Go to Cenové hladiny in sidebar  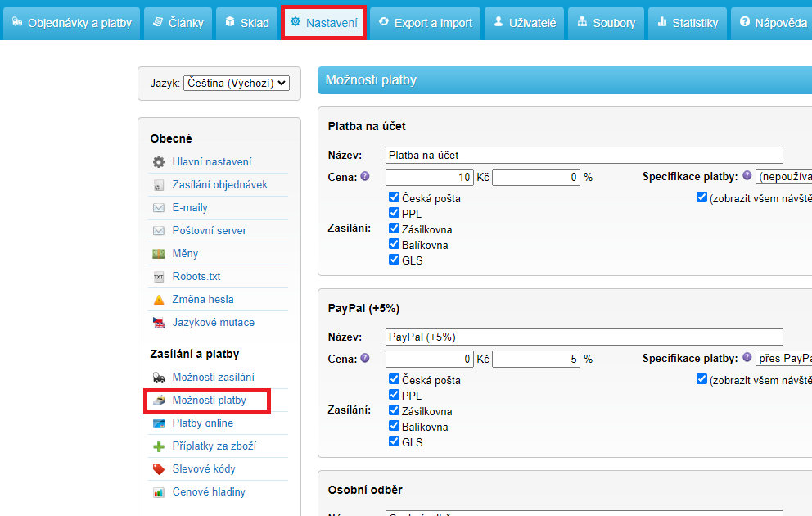tap(208, 492)
